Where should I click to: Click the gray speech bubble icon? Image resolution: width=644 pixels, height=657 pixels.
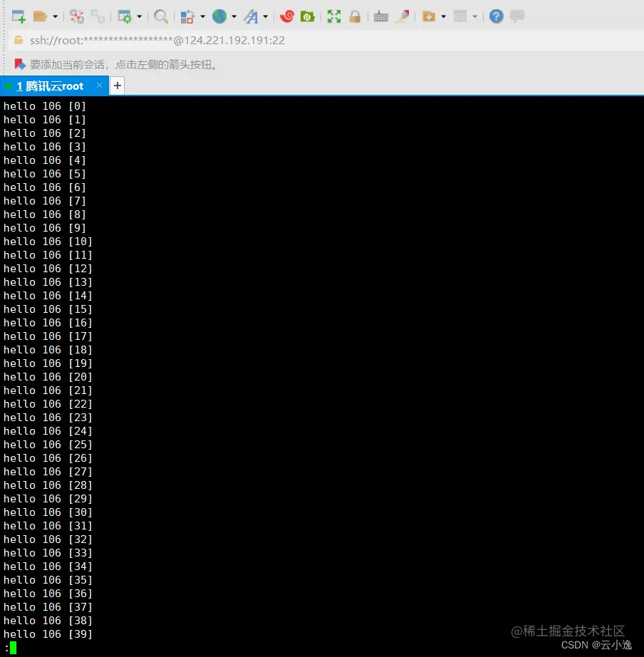pos(517,17)
